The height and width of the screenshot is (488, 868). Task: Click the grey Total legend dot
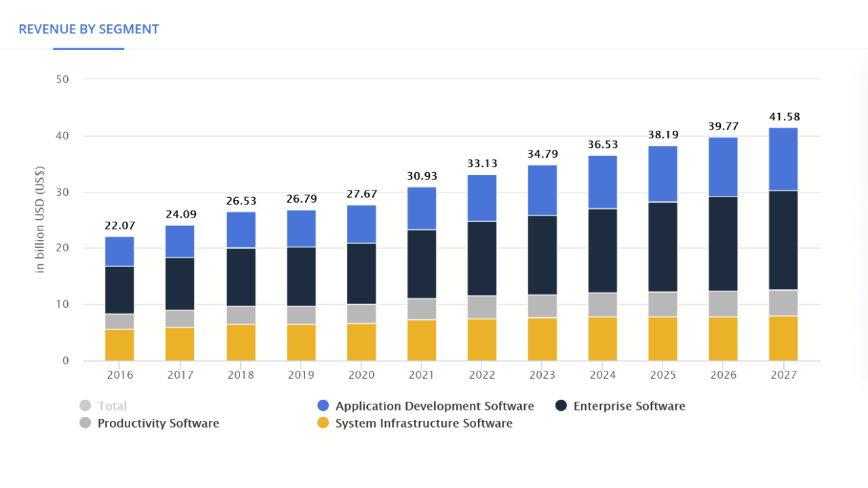(85, 406)
